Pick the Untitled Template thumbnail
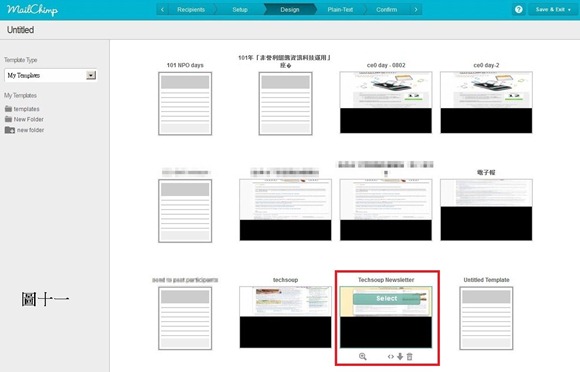Viewport: 580px width, 372px height. 486,318
